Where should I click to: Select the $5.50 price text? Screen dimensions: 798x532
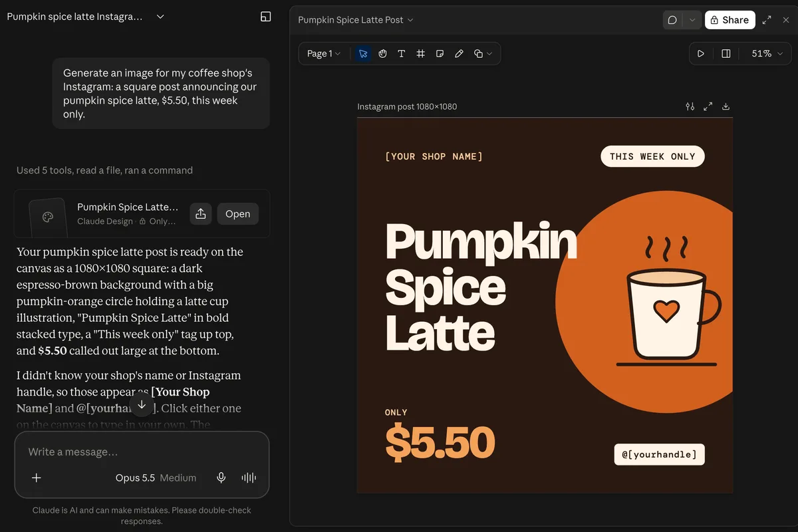coord(440,442)
